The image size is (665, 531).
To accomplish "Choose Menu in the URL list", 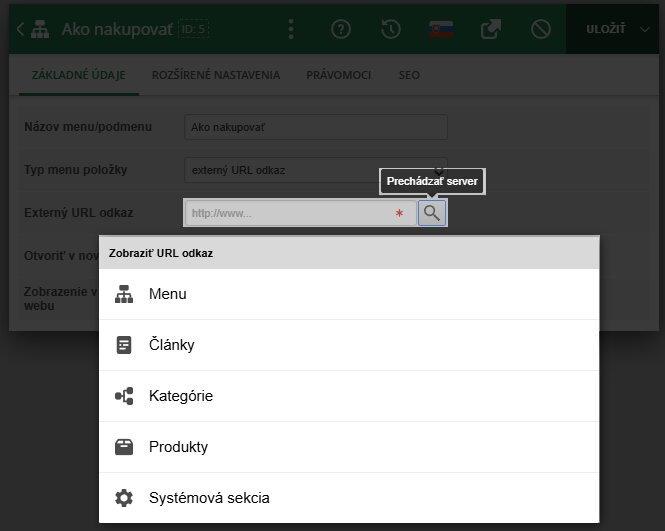I will (x=349, y=294).
